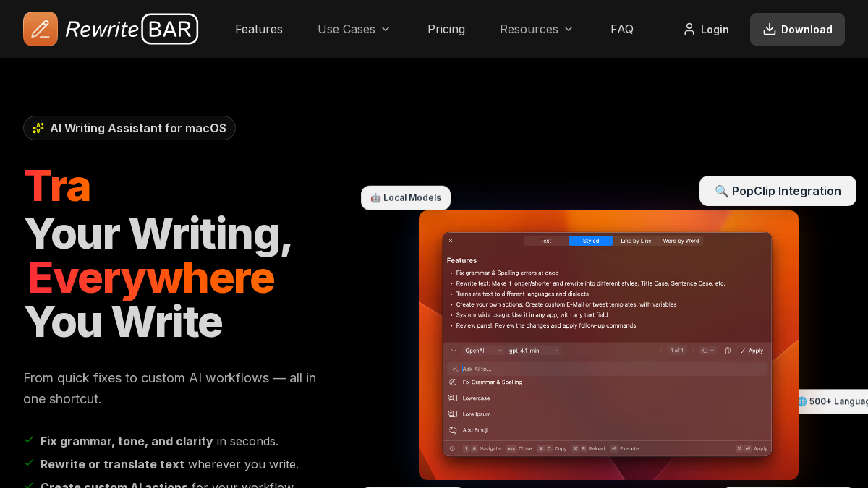The image size is (868, 488).
Task: Click the Navigate shortcut hint in the preview footer
Action: (481, 448)
